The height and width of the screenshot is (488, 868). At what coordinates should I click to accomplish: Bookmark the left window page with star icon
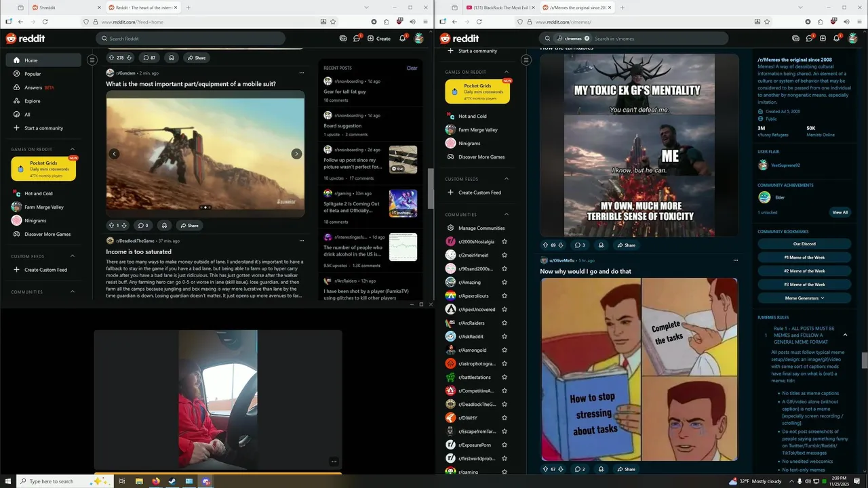click(x=333, y=22)
